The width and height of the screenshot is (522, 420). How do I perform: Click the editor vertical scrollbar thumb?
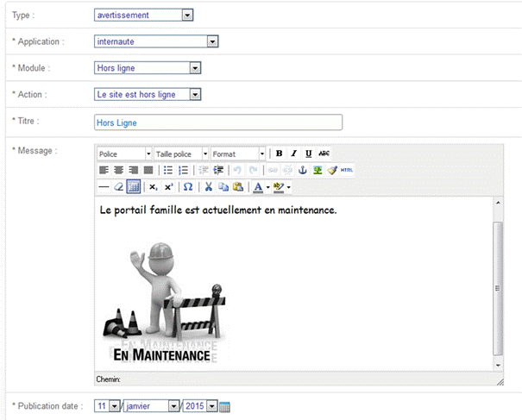(498, 288)
